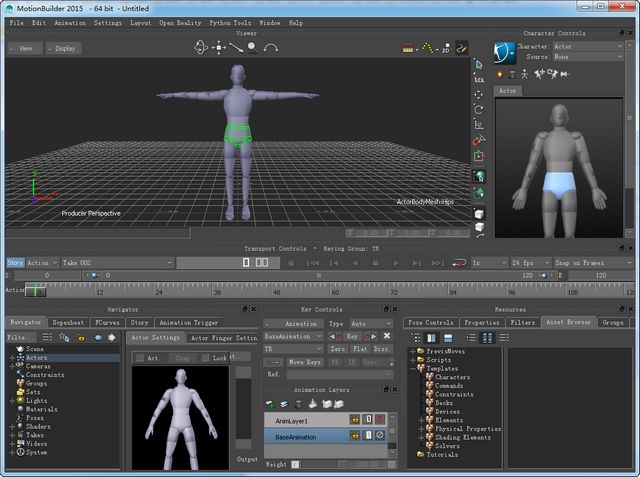Click the timeline zoom bar between 0 and 120
This screenshot has width=640, height=477.
318,275
